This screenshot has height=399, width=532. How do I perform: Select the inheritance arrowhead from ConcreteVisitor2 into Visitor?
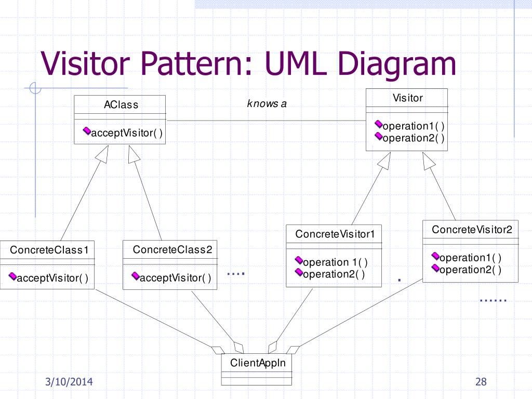click(428, 161)
